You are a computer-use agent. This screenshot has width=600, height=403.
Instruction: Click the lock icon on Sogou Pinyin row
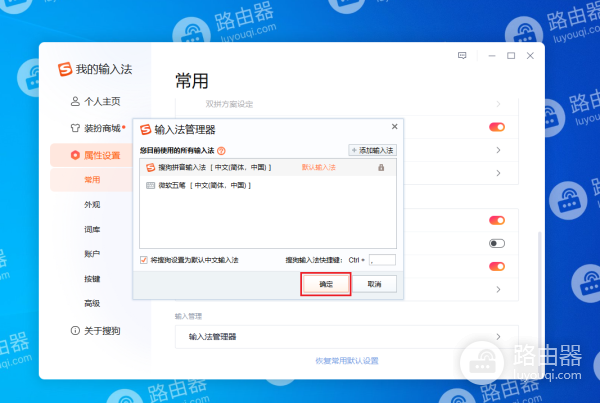(x=381, y=168)
